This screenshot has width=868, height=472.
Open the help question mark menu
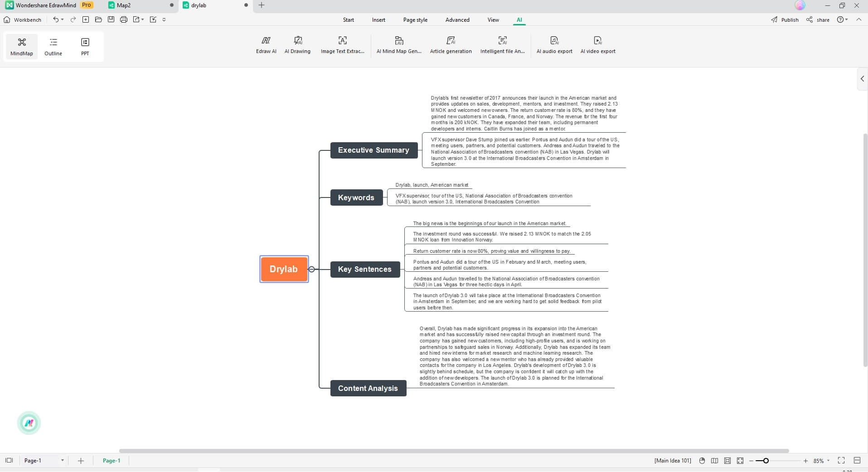[x=841, y=19]
